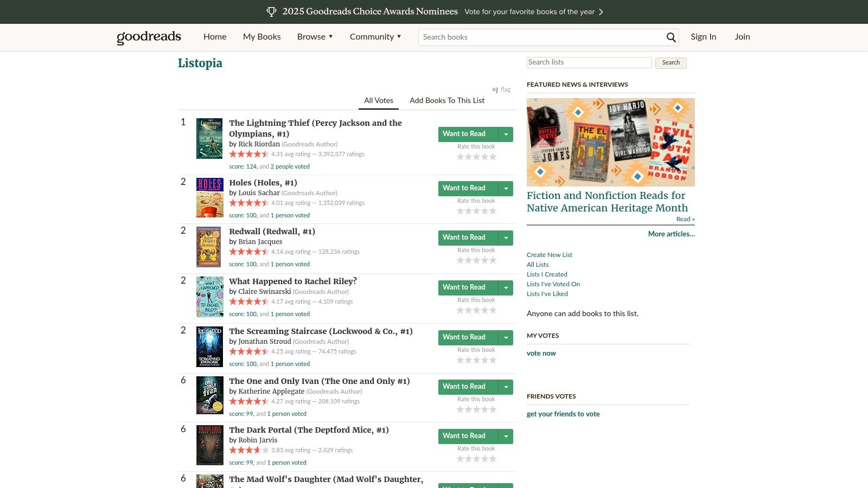Open author Louis Sachar's page

point(259,193)
